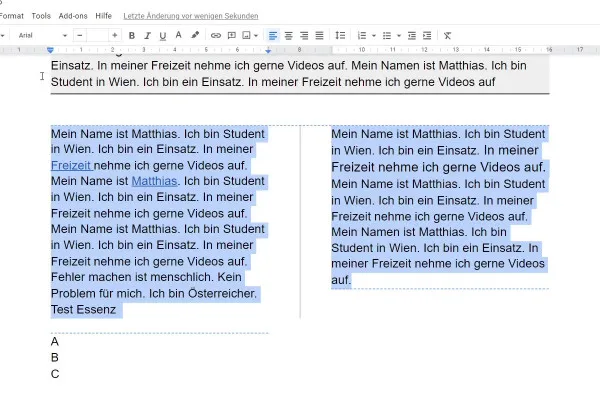
Task: Open the Add-ons menu
Action: (x=73, y=16)
